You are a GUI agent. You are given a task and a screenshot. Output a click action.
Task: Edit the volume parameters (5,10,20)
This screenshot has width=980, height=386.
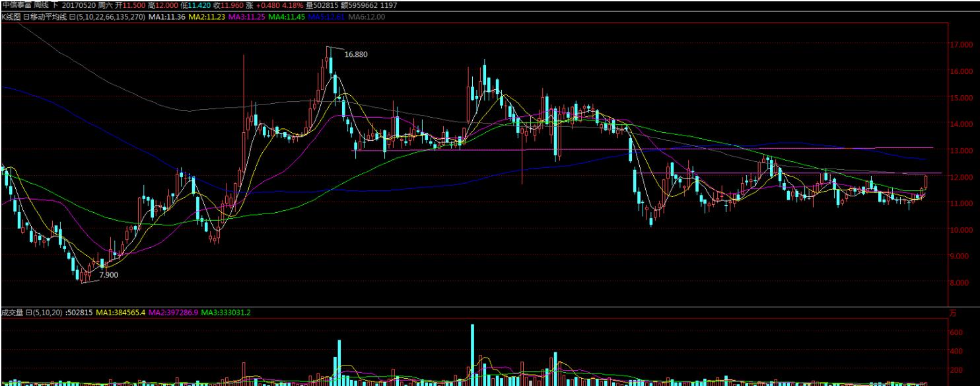point(48,312)
